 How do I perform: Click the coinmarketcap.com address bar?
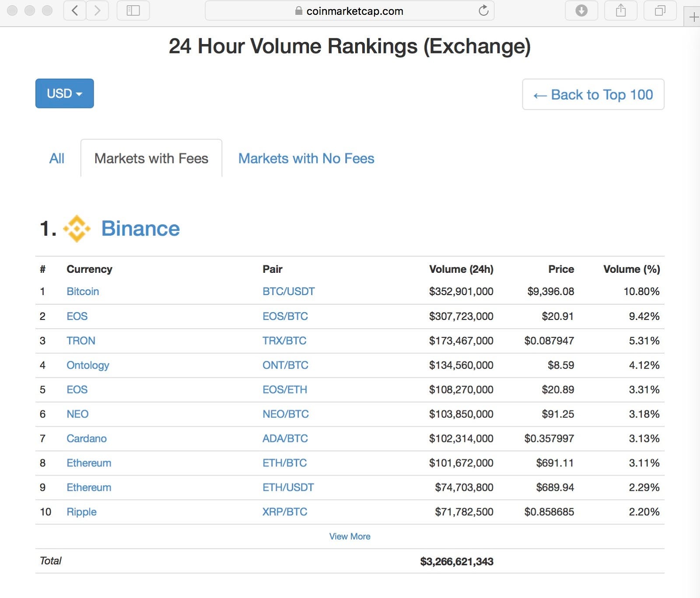350,10
